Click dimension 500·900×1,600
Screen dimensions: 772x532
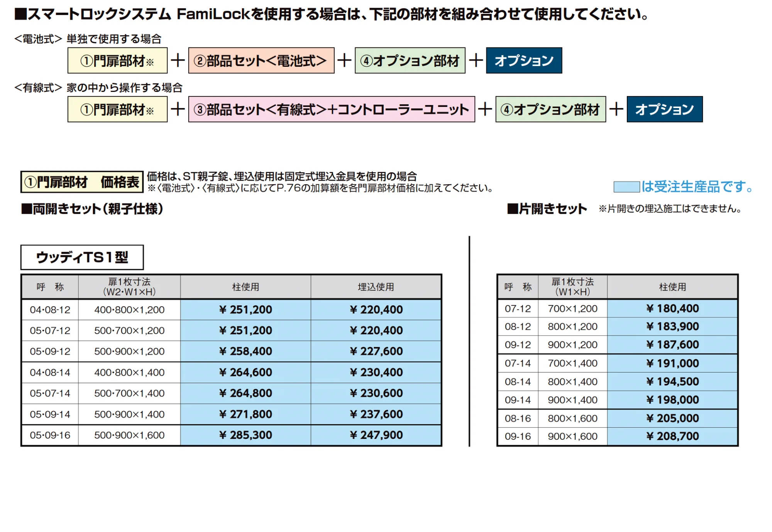click(129, 435)
